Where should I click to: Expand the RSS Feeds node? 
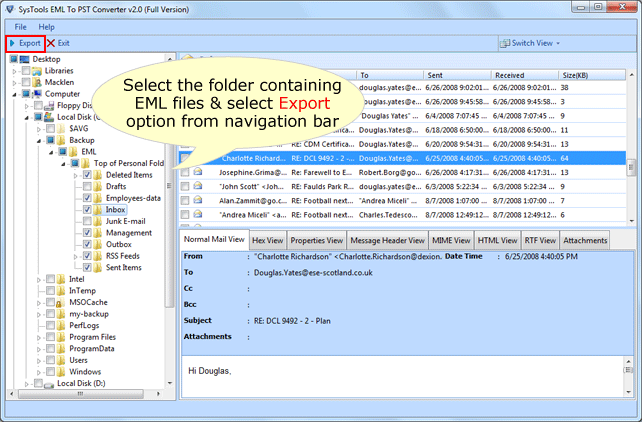pyautogui.click(x=75, y=257)
